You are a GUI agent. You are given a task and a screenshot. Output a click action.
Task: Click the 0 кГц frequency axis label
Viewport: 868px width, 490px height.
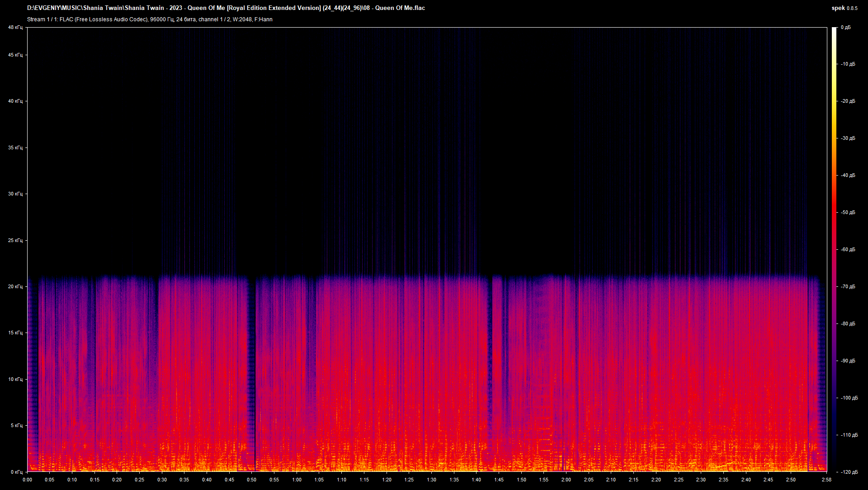(16, 472)
